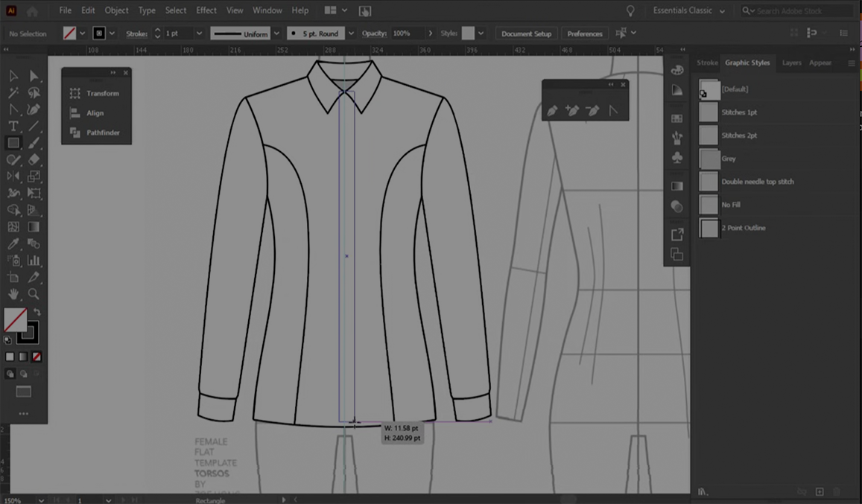Select the Paintbrush tool

(34, 143)
